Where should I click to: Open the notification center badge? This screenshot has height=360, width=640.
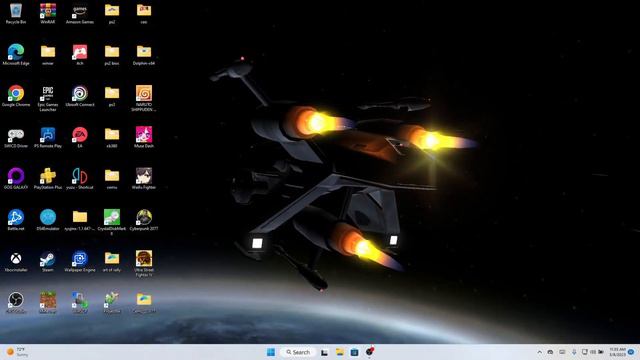(632, 352)
